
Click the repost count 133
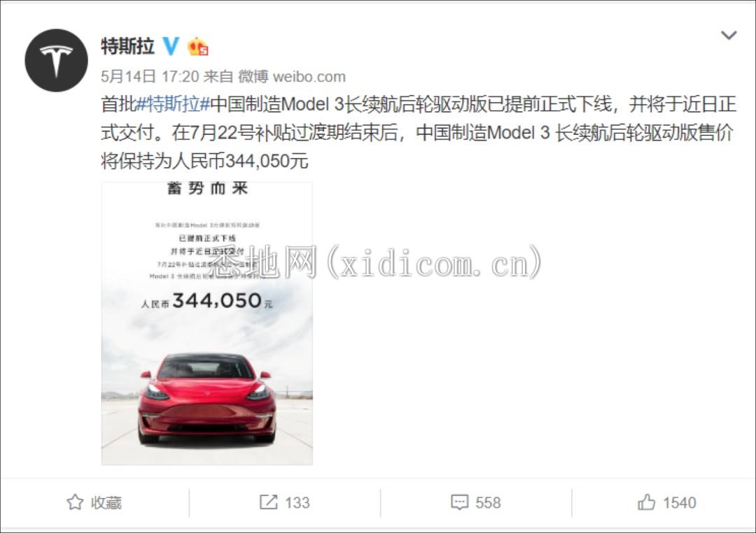click(x=297, y=503)
